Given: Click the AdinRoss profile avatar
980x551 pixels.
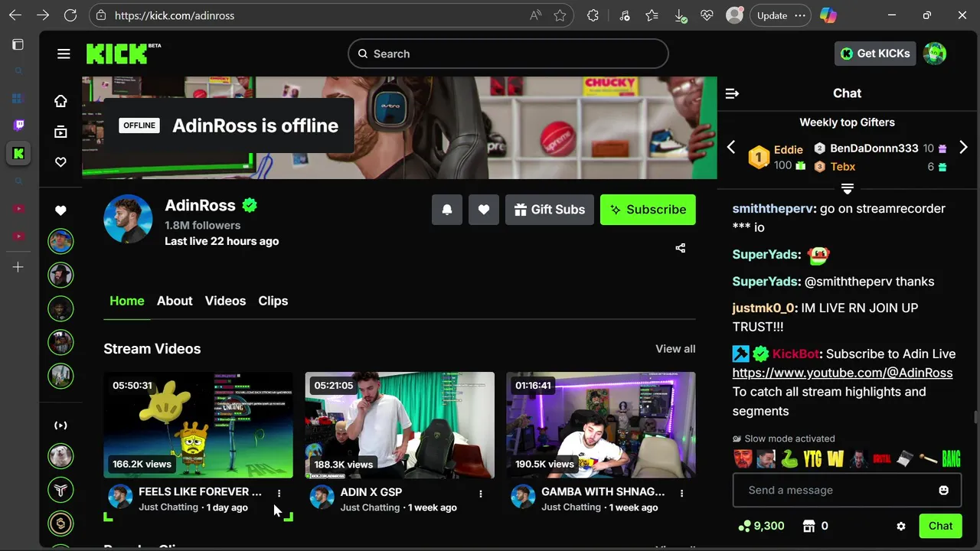Looking at the screenshot, I should click(128, 219).
